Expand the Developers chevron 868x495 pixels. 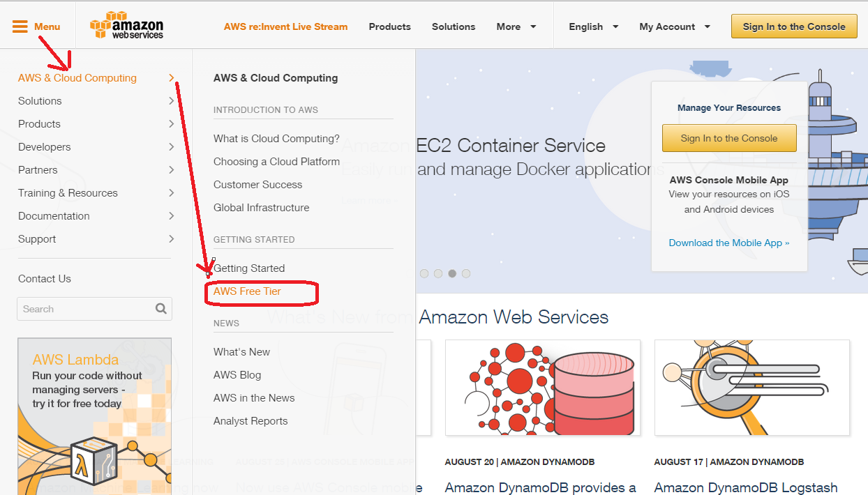(x=172, y=147)
